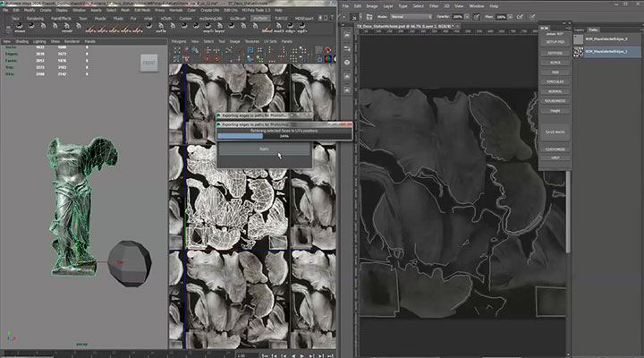Open the Opacity slider dropdown arrow
The height and width of the screenshot is (358, 644).
click(x=467, y=17)
